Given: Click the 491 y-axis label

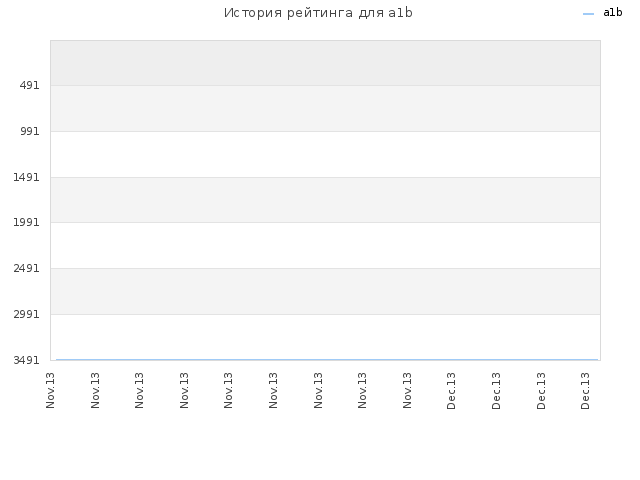Looking at the screenshot, I should coord(29,85).
